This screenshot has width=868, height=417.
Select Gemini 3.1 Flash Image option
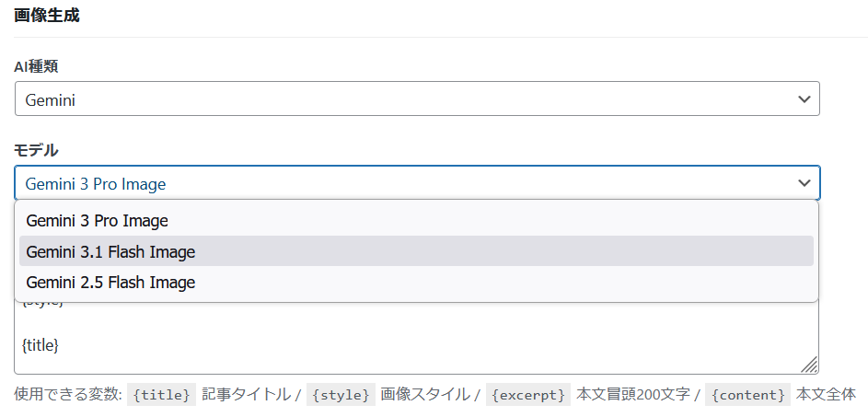coord(110,251)
